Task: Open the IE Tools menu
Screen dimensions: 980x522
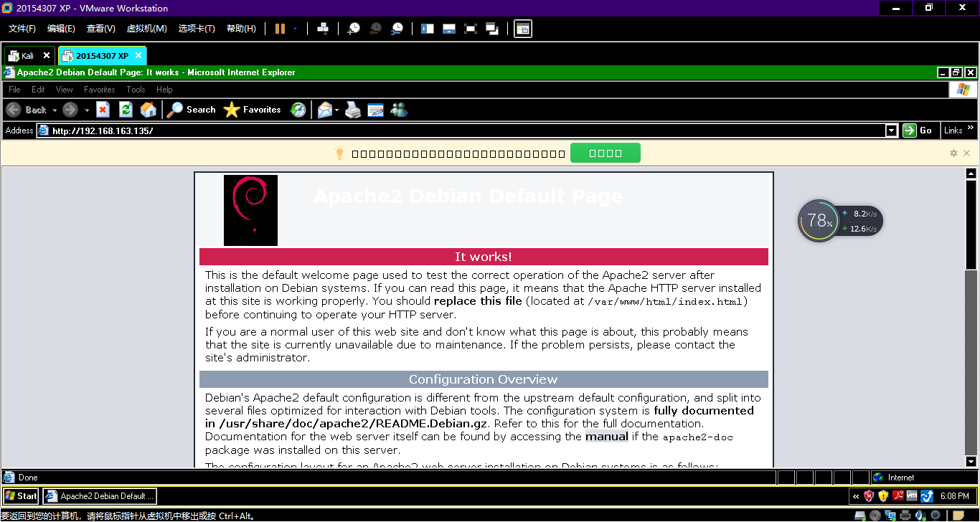Action: (136, 90)
